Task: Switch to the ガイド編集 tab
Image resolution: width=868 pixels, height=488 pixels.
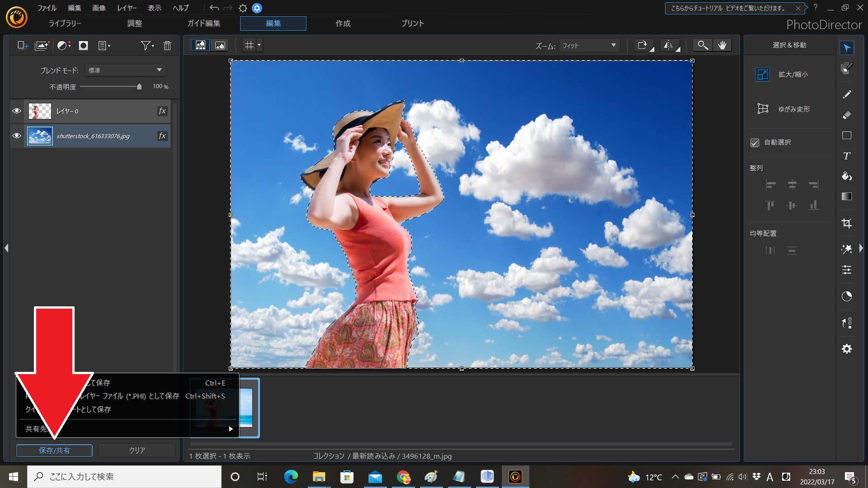Action: tap(204, 23)
